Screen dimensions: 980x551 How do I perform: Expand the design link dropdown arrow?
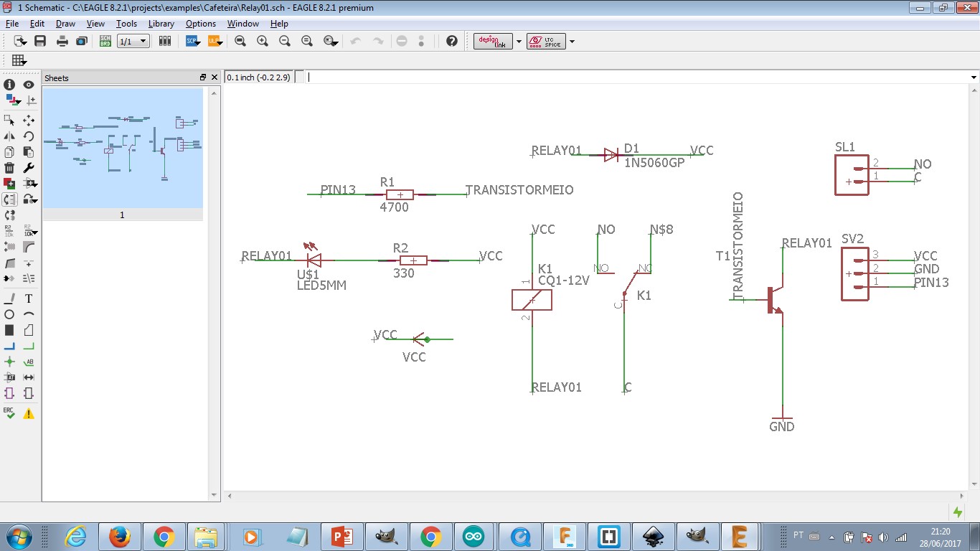519,42
